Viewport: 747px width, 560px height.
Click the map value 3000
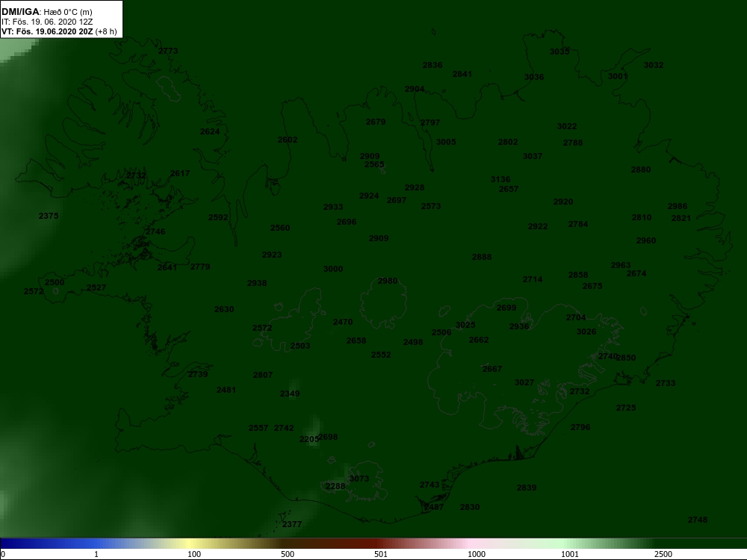coord(333,269)
